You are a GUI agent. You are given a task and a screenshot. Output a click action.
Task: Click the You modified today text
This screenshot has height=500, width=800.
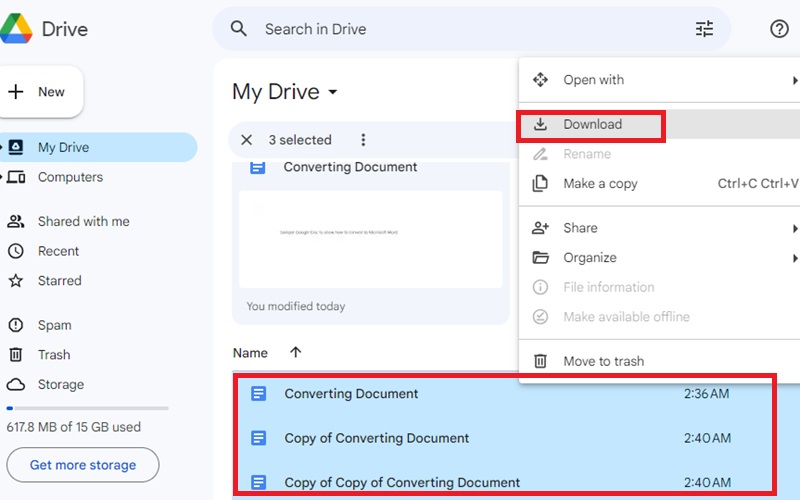pyautogui.click(x=296, y=306)
